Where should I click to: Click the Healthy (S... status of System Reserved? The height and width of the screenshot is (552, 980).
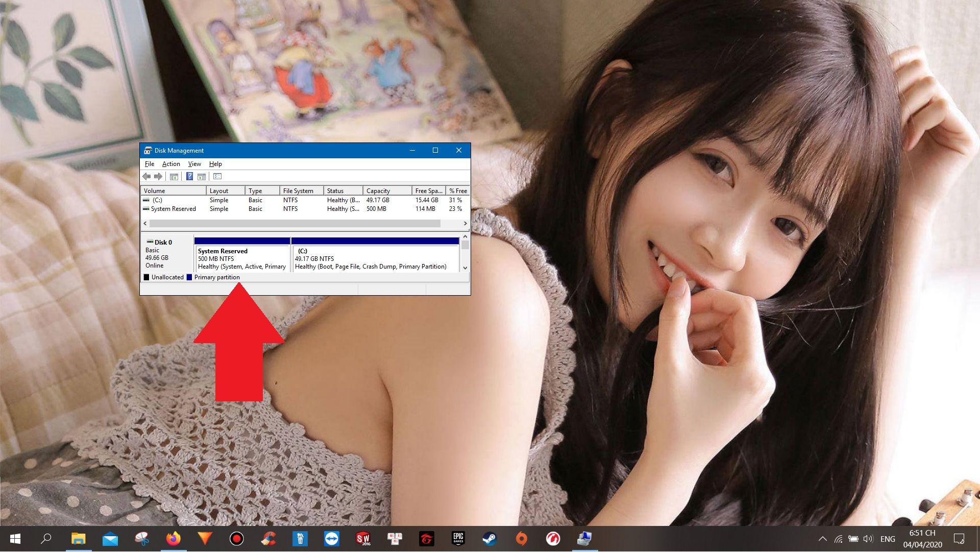click(x=344, y=209)
